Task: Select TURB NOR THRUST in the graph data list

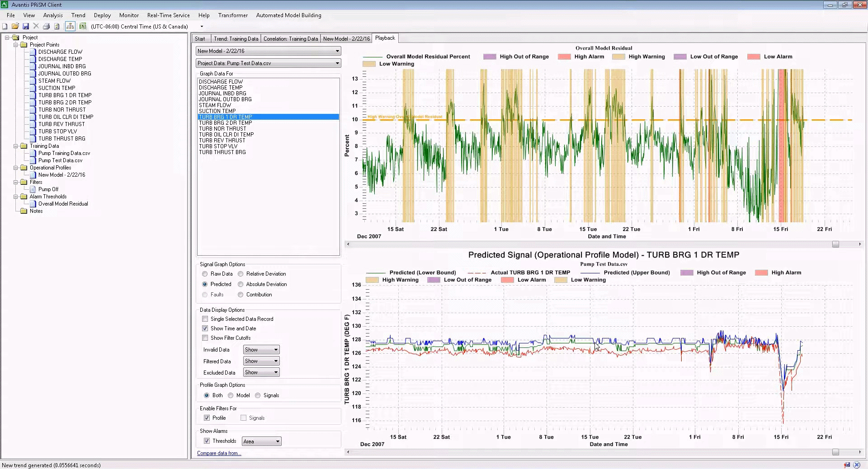Action: click(x=222, y=128)
